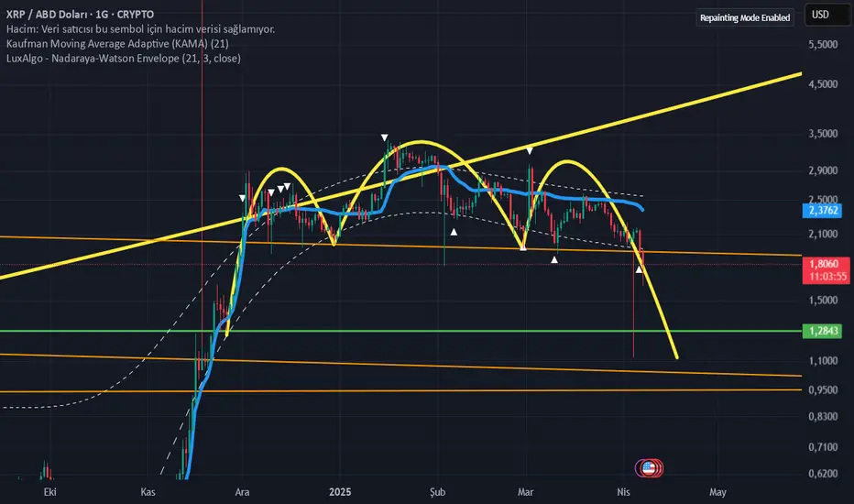Click the 5,5000 price axis label
The height and width of the screenshot is (504, 854).
pos(823,45)
